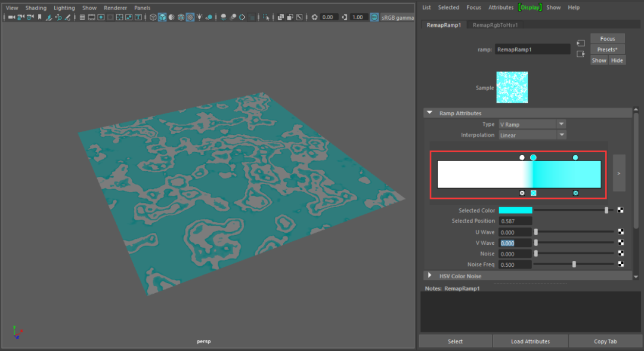Click the Selected Color cyan swatch
The image size is (644, 351).
[515, 210]
